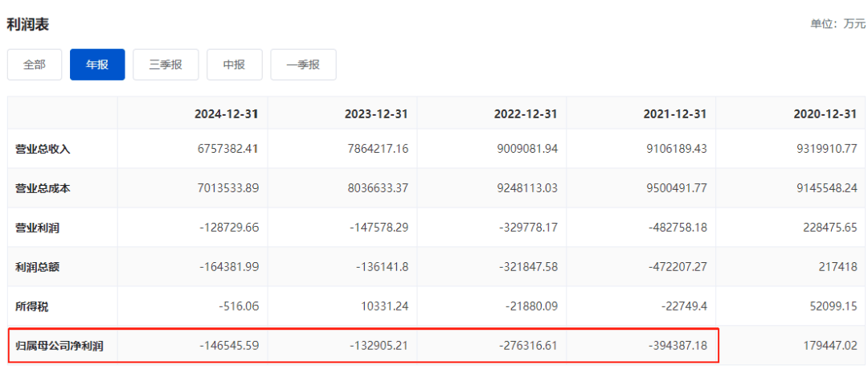Screen dimensions: 868x374
Task: Click cost value 8036633.37
Action: (x=378, y=188)
